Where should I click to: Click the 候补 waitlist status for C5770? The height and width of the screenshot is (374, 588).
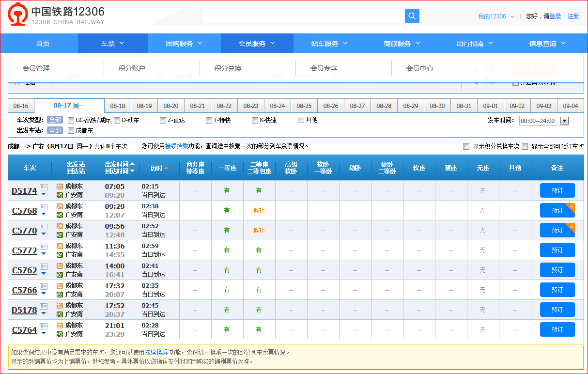click(259, 231)
